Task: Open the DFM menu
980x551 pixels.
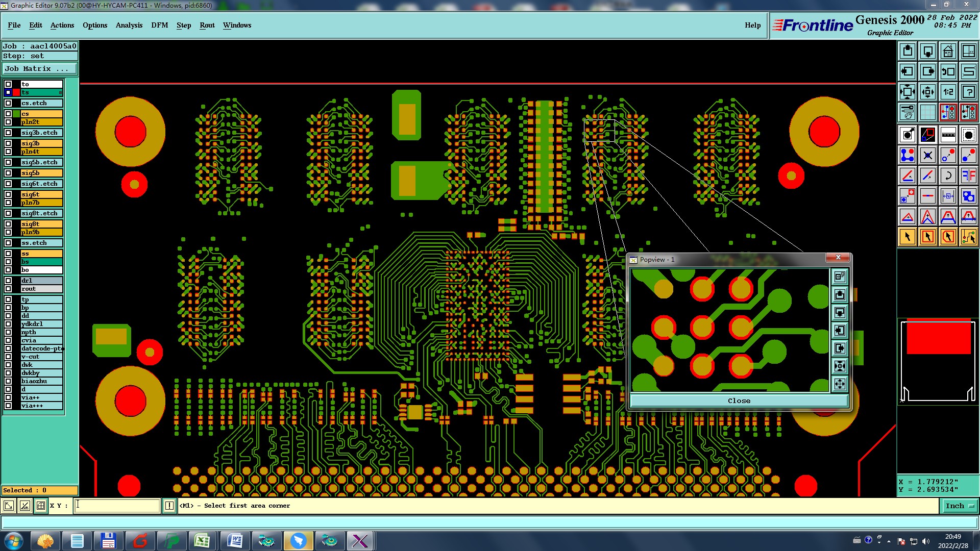Action: [x=159, y=25]
